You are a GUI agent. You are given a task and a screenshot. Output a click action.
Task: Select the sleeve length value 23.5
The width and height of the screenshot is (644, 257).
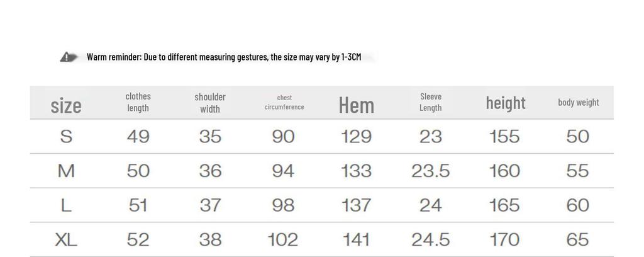(431, 171)
